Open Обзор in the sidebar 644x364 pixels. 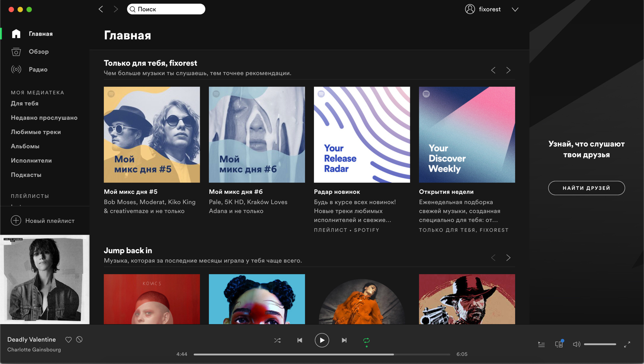[x=39, y=52]
